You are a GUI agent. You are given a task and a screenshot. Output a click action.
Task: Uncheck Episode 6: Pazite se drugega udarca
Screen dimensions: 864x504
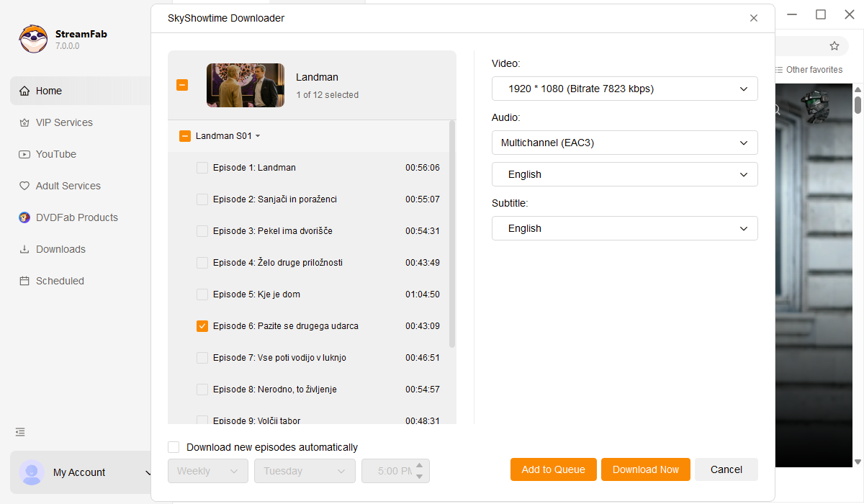[x=202, y=325]
